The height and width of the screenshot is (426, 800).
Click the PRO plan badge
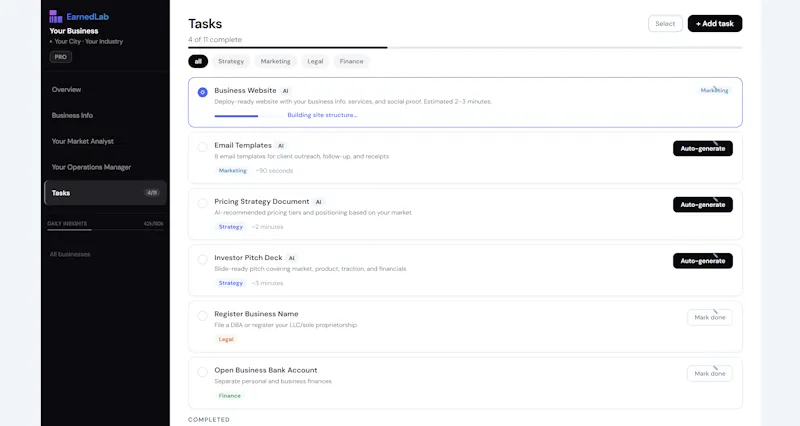(x=61, y=57)
